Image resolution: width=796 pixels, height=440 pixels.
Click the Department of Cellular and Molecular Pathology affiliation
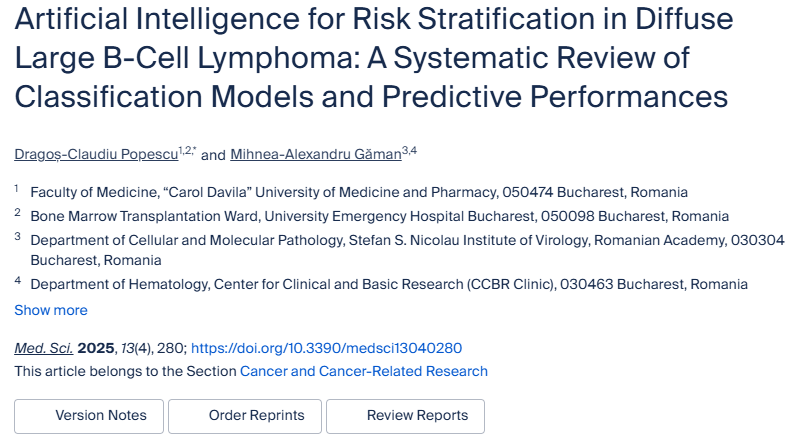tap(407, 239)
